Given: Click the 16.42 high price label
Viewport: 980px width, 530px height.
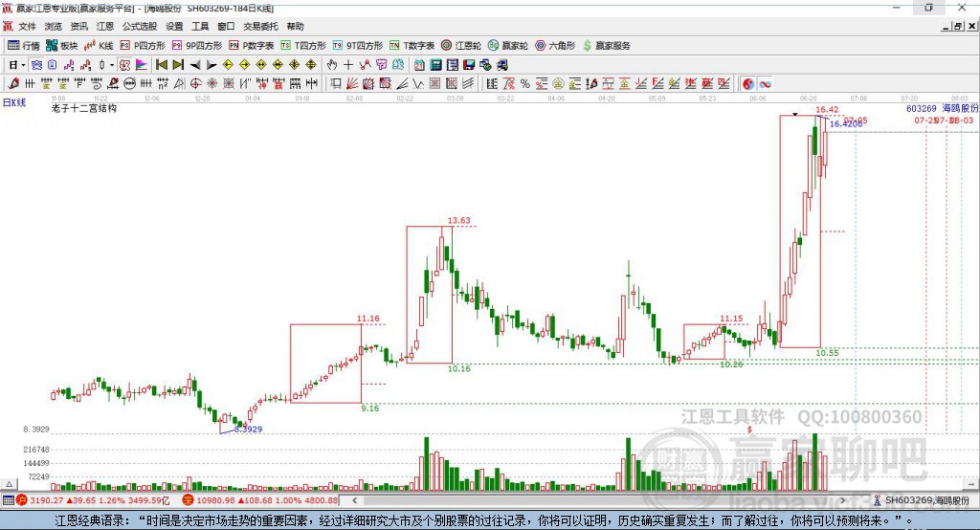Looking at the screenshot, I should (x=828, y=110).
